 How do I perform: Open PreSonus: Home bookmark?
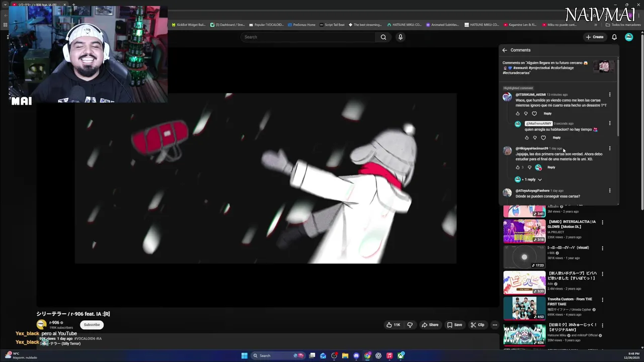coord(301,25)
